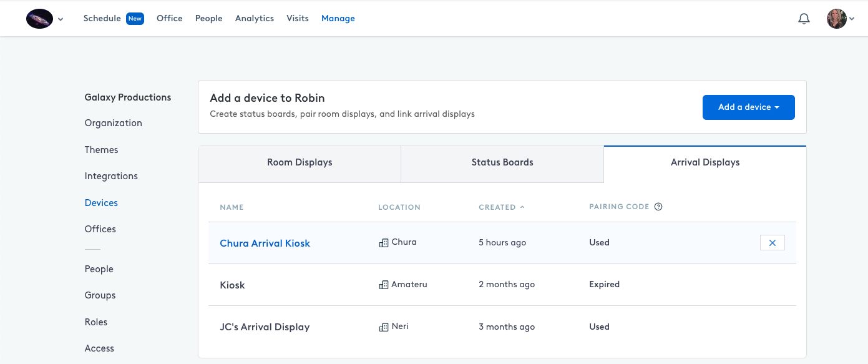Open Groups in the sidebar
This screenshot has height=364, width=868.
[100, 295]
